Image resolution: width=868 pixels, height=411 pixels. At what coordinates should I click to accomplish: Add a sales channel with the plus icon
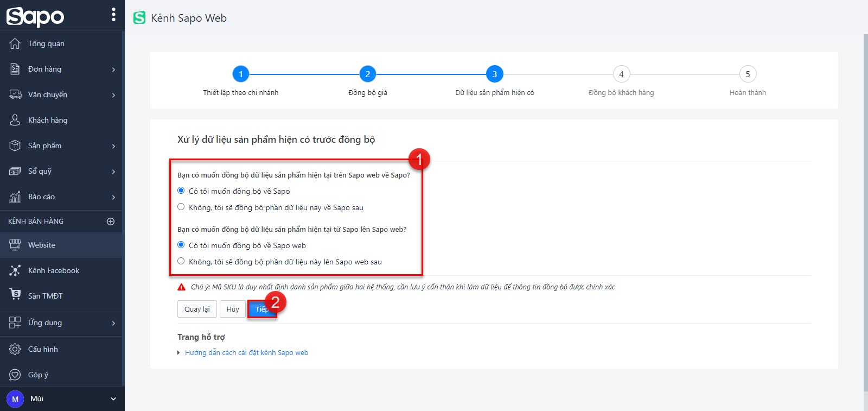coord(111,222)
